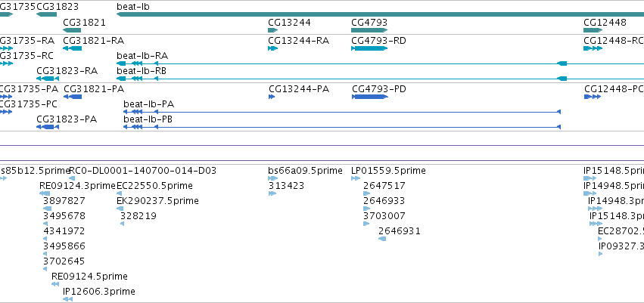Click the RE09124.3prime EST glyph
This screenshot has height=303, width=644.
click(45, 193)
